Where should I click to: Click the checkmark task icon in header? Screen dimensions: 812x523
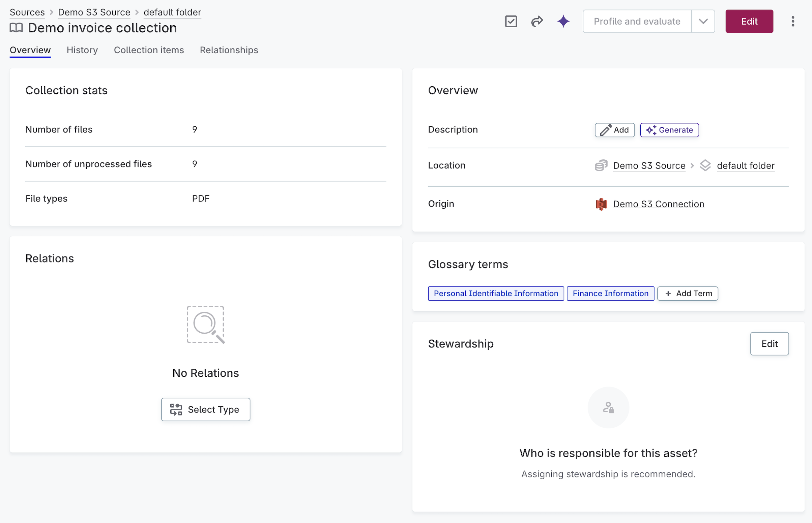511,21
